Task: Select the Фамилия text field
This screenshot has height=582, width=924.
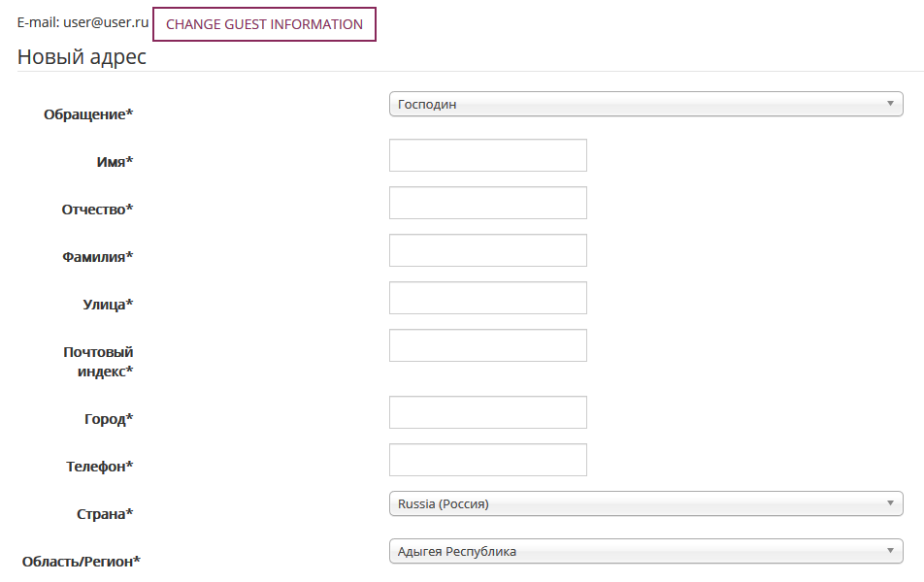Action: (487, 250)
